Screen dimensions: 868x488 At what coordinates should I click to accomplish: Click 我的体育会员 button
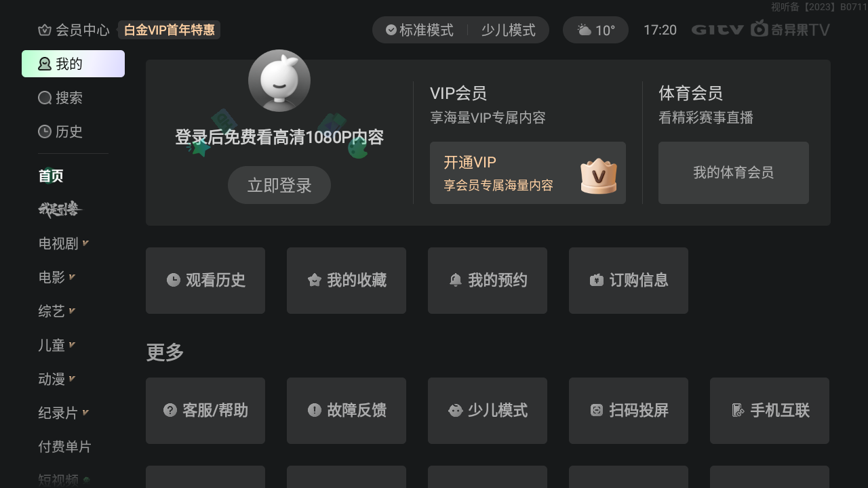coord(734,173)
